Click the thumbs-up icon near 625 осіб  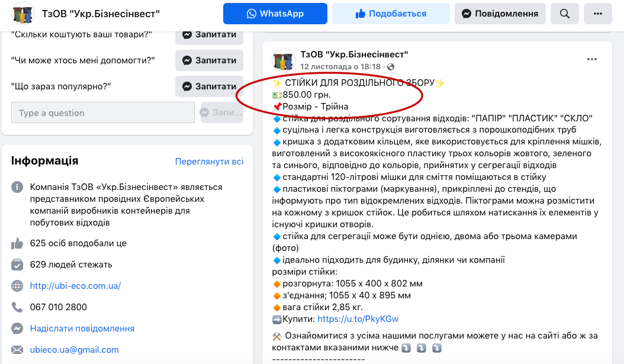click(x=17, y=243)
